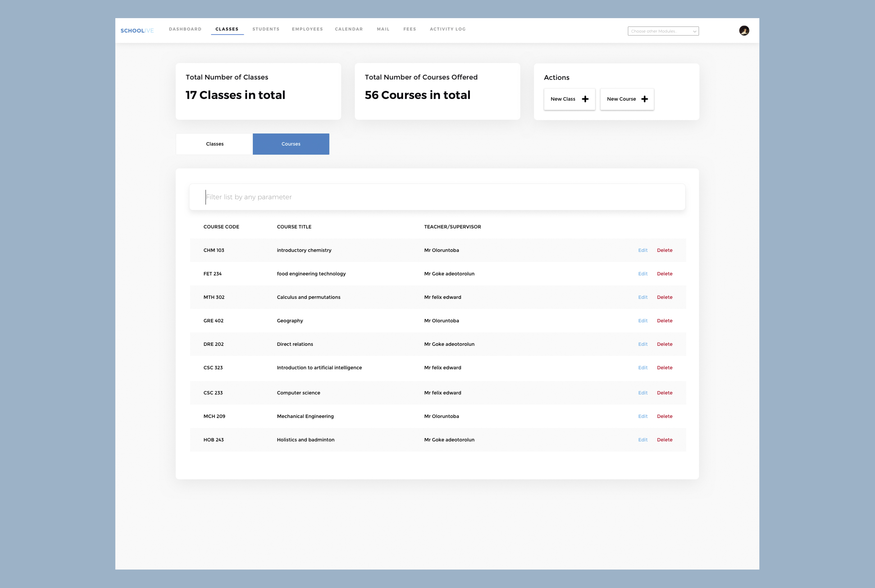Click teacher name in MTH 302 row

point(442,297)
